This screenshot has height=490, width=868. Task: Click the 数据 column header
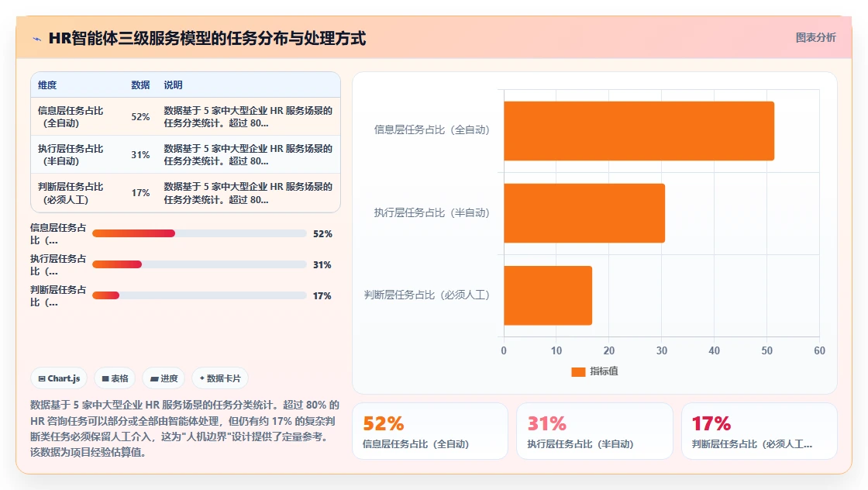pos(140,85)
